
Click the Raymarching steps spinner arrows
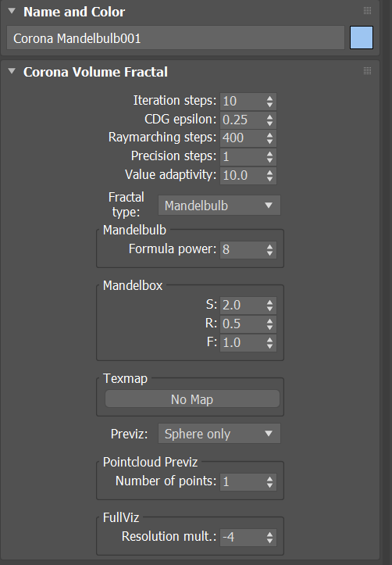[269, 138]
